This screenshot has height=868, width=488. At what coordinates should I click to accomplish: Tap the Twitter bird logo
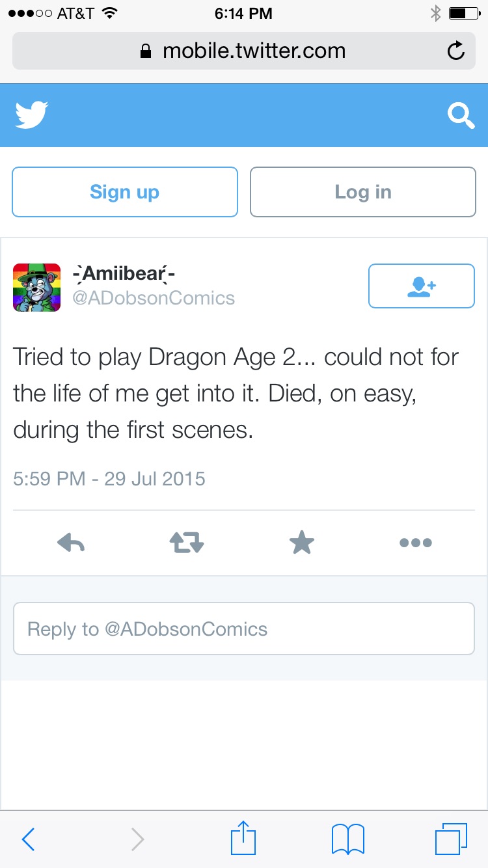(x=31, y=115)
